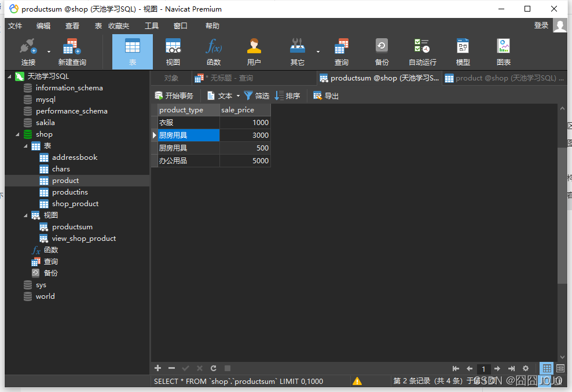This screenshot has height=392, width=572.
Task: Open the 查询 queries toolbar button
Action: pos(342,52)
